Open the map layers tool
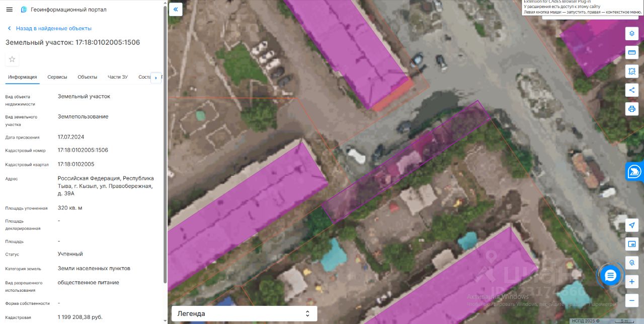This screenshot has height=324, width=644. tap(632, 34)
